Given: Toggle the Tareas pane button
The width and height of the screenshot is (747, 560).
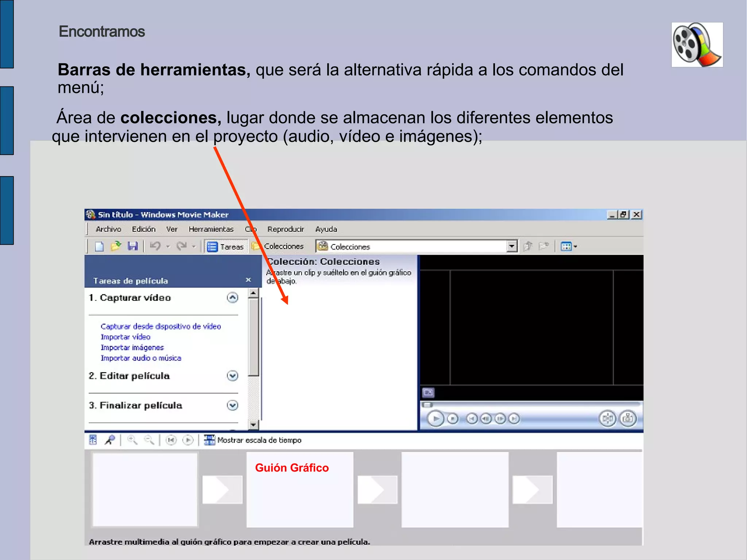Looking at the screenshot, I should click(x=226, y=247).
